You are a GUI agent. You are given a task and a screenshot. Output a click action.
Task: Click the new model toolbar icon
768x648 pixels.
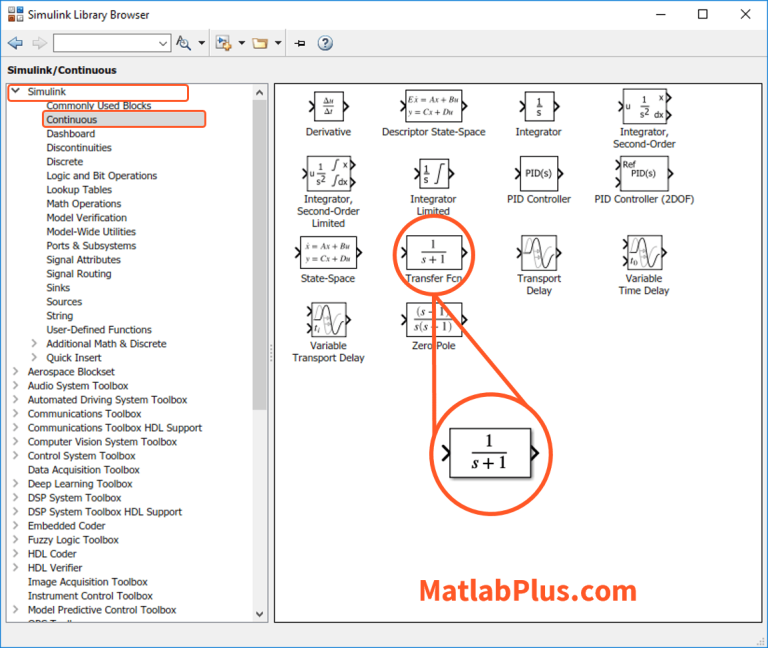pyautogui.click(x=223, y=43)
